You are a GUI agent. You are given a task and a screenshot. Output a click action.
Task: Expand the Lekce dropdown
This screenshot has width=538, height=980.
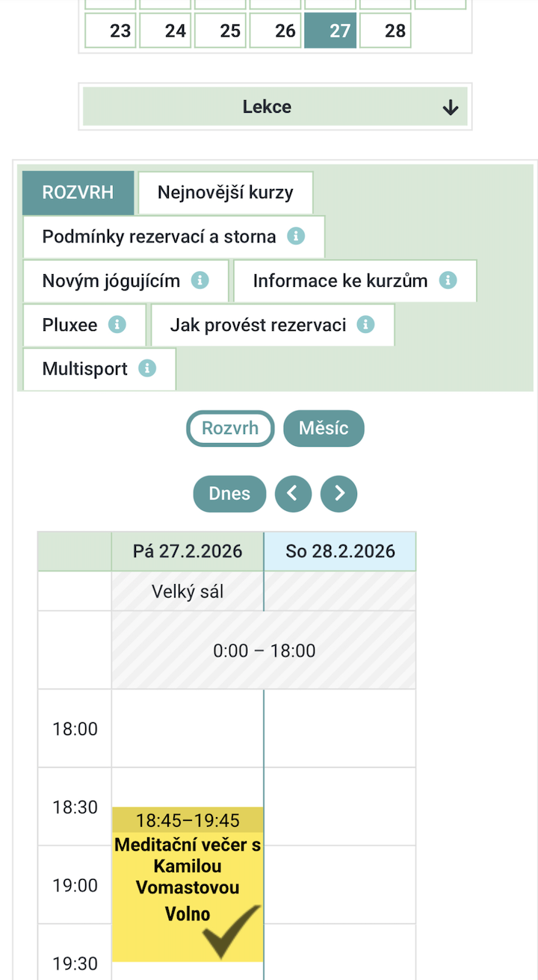coord(267,107)
